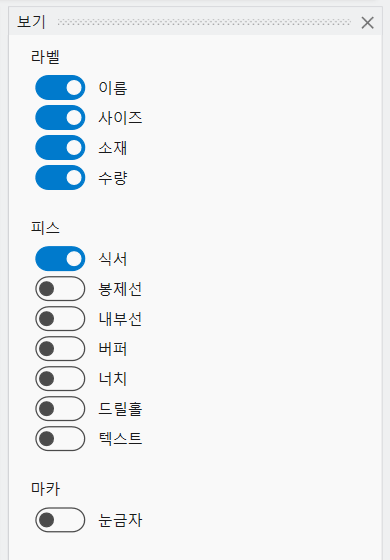Enable the 드릴홀 switch
The width and height of the screenshot is (390, 560).
coord(60,409)
